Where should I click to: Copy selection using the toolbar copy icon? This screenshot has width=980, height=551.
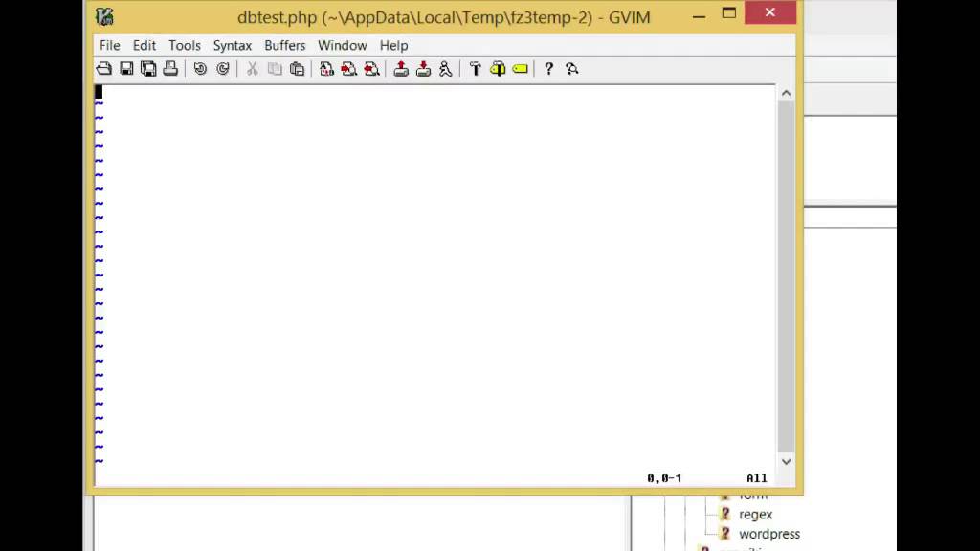(x=275, y=69)
